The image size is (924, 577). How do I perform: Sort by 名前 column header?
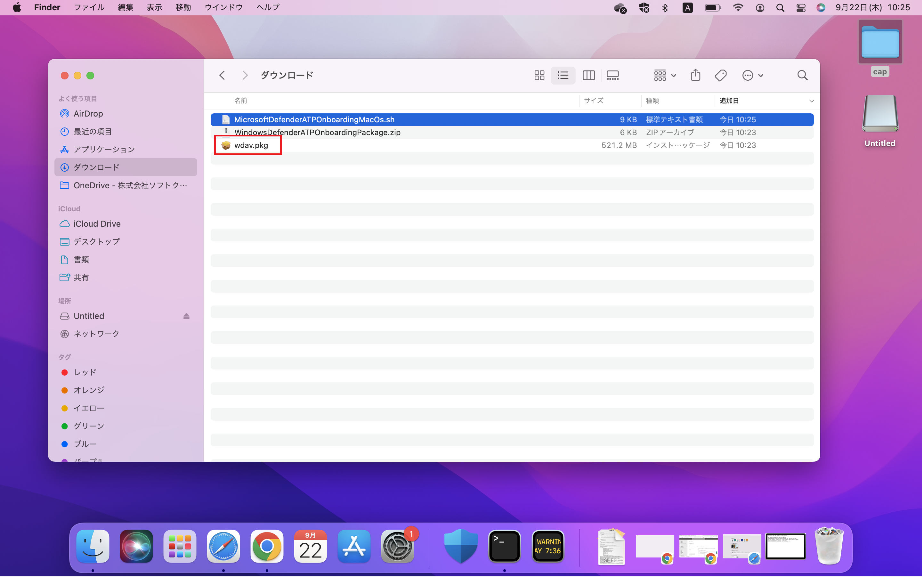click(x=241, y=101)
